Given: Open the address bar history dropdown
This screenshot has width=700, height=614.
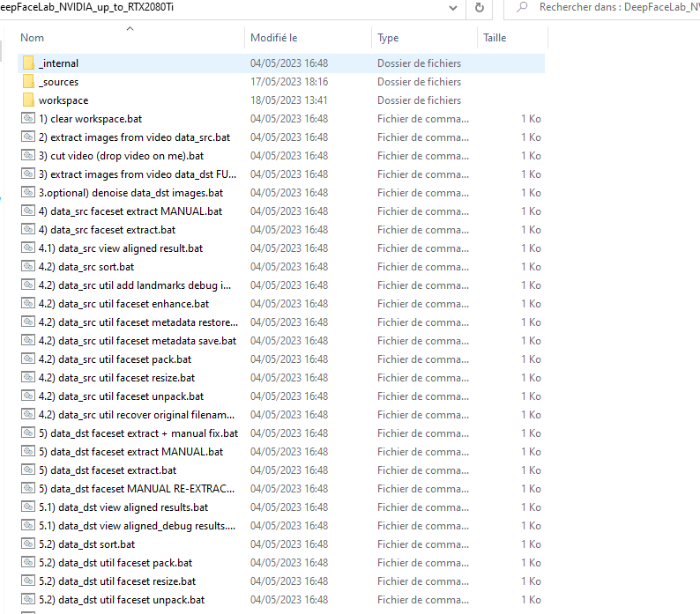Looking at the screenshot, I should coord(452,8).
